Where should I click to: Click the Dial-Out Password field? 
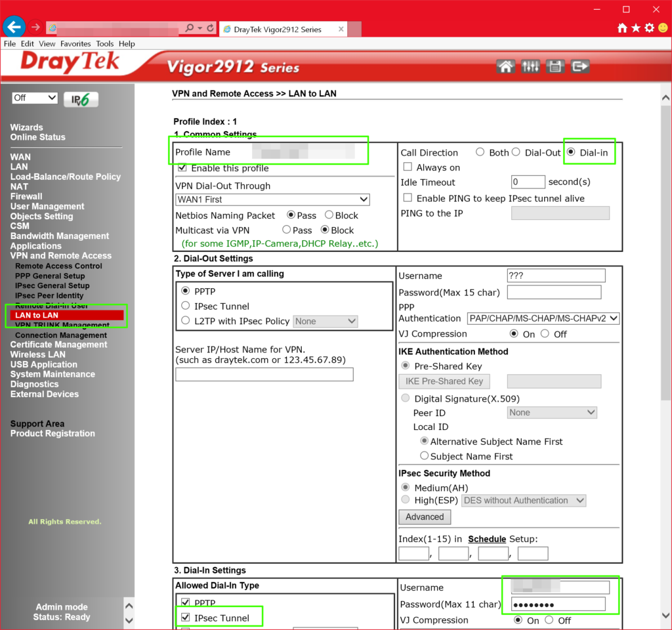554,292
